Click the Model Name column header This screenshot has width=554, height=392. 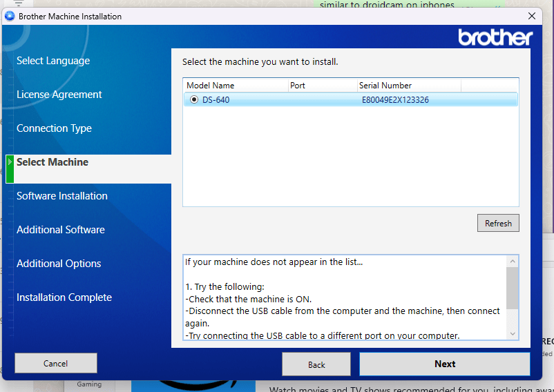pos(236,86)
